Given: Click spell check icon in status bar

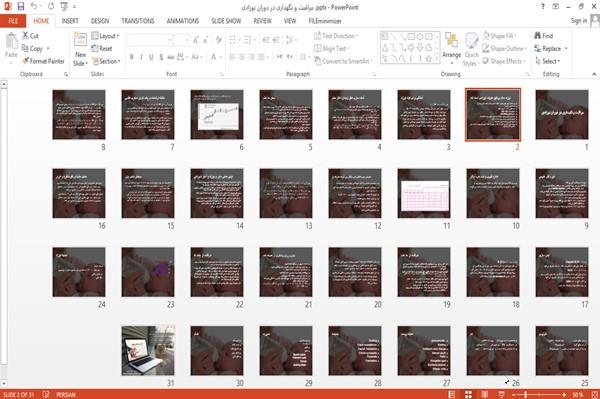Looking at the screenshot, I should point(46,394).
